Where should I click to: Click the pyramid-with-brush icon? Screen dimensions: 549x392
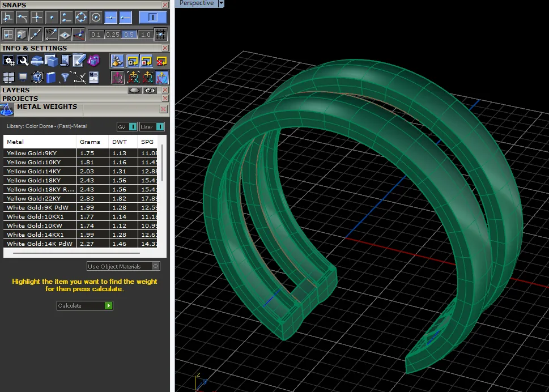[x=117, y=61]
